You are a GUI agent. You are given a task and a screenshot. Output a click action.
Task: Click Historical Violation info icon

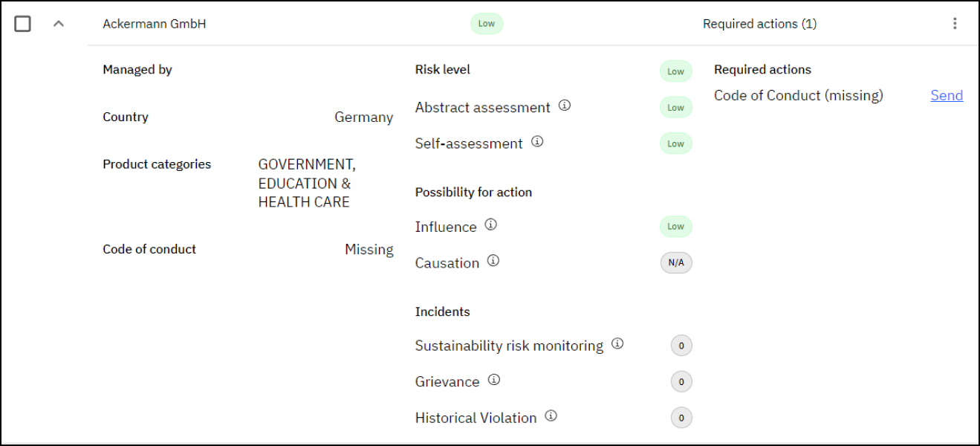click(x=551, y=416)
